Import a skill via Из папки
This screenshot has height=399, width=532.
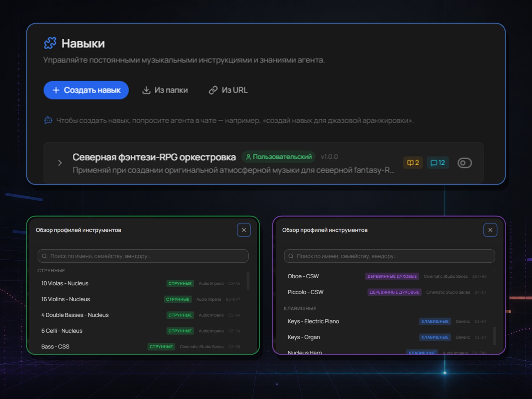point(165,90)
